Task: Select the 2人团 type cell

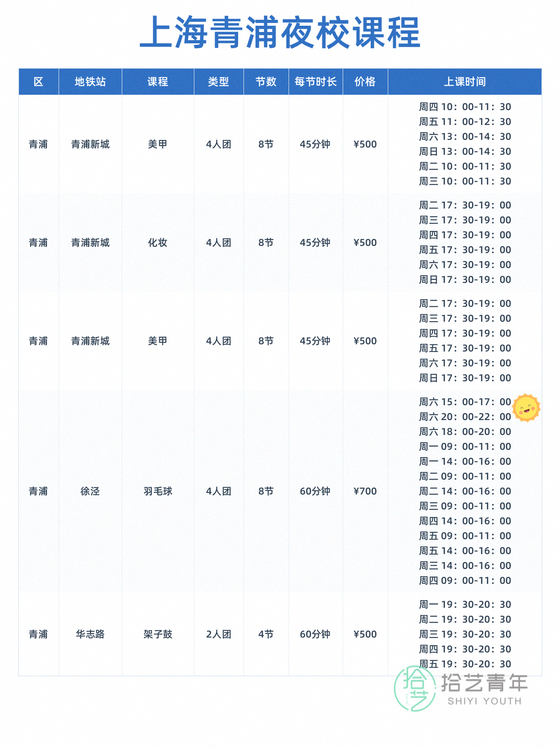Action: tap(219, 634)
